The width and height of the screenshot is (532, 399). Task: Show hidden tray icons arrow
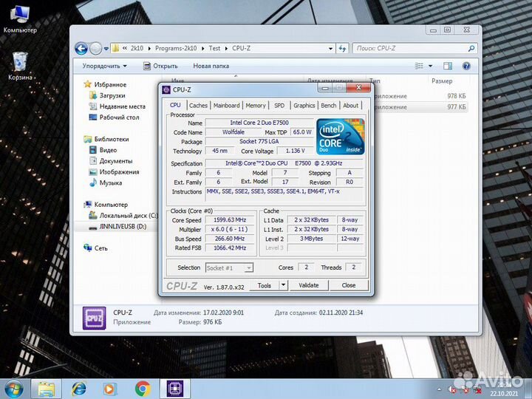click(440, 389)
